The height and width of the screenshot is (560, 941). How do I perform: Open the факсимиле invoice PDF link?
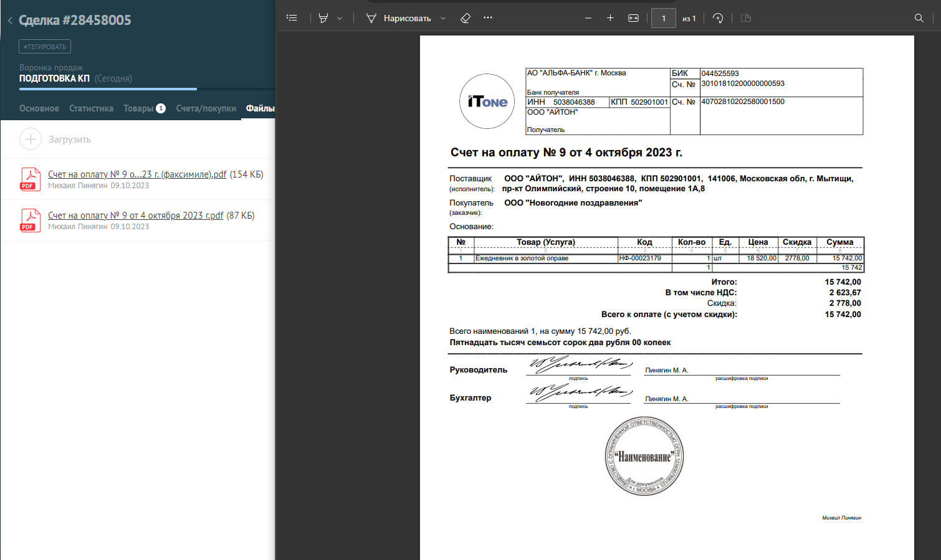click(x=137, y=174)
